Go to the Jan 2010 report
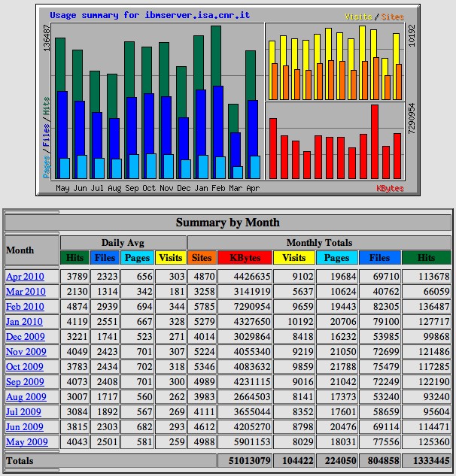Screen dimensions: 456x476 coord(25,322)
